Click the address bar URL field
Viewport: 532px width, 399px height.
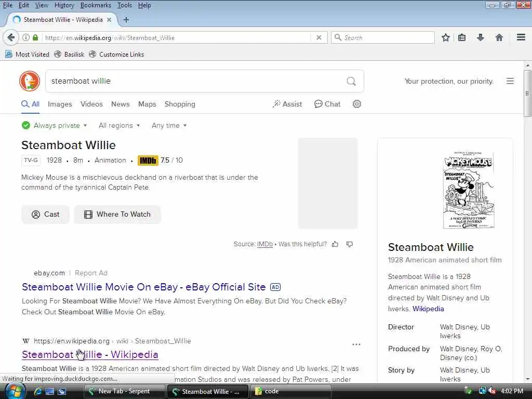[177, 37]
